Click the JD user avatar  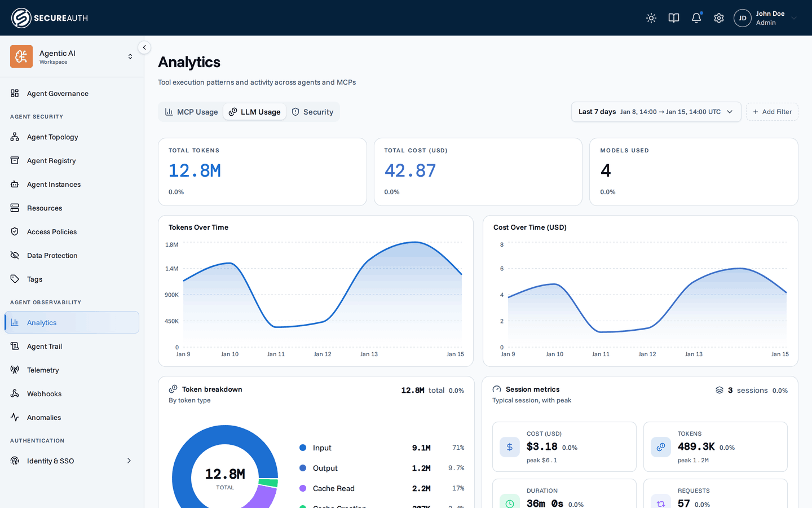[743, 18]
